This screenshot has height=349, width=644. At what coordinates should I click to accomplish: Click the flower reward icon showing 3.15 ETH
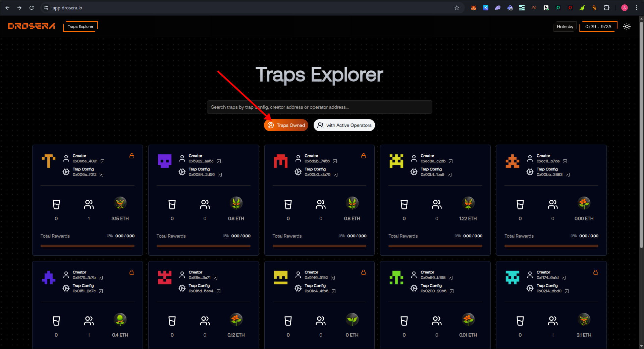point(120,203)
